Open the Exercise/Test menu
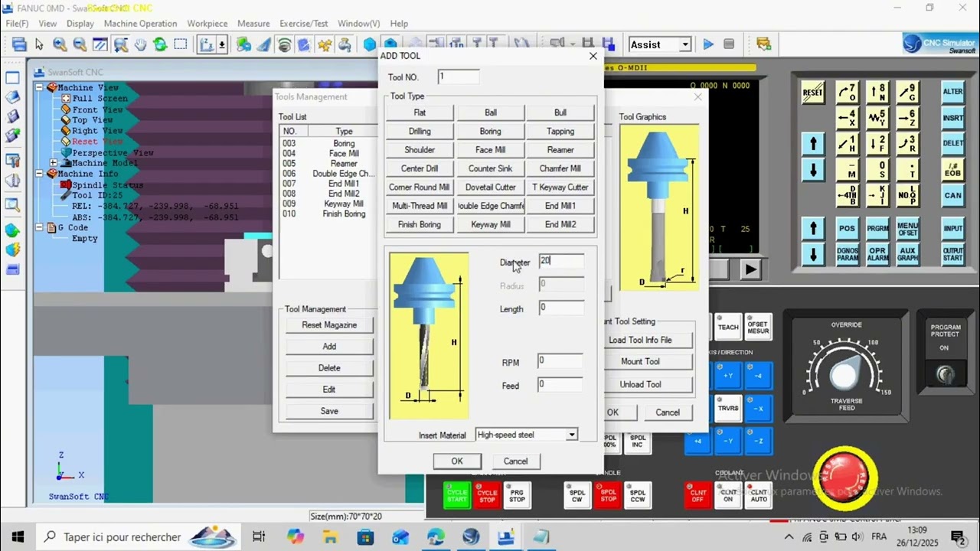Viewport: 980px width, 551px height. 304,24
